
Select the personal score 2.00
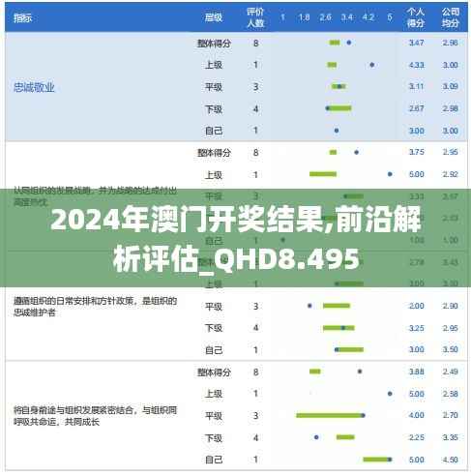coord(416,306)
